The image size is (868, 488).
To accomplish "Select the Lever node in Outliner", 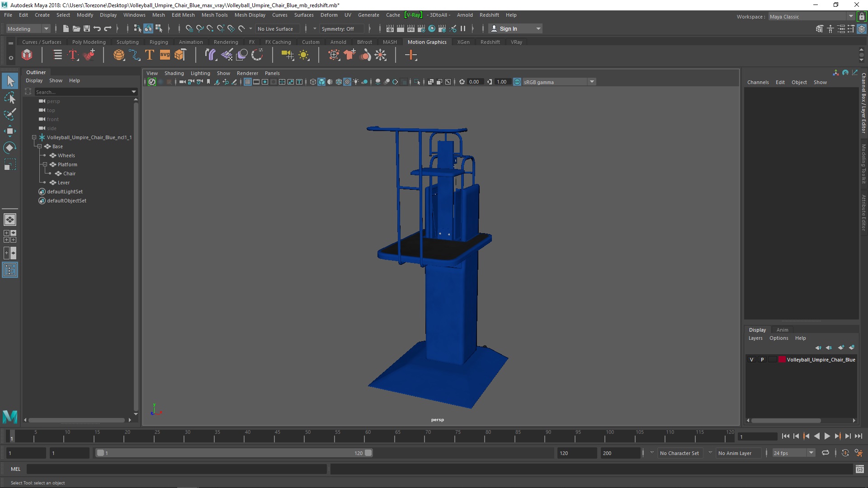I will [x=63, y=183].
